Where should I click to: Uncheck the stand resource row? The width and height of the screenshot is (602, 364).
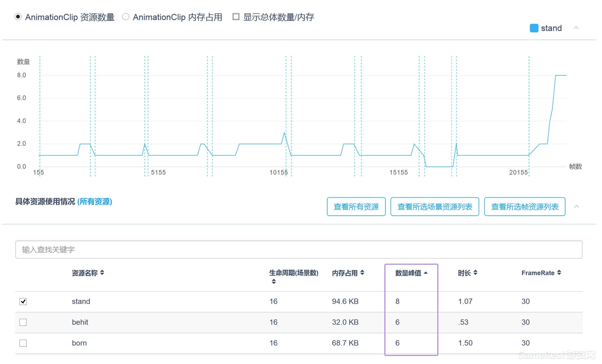click(23, 301)
